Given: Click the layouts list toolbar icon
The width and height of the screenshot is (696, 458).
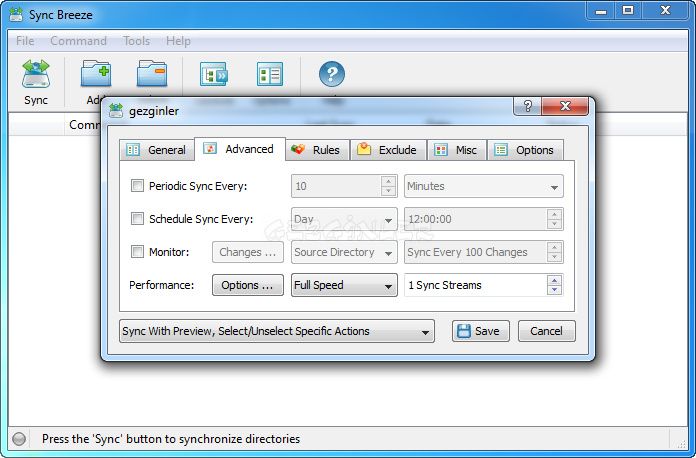Looking at the screenshot, I should coord(269,74).
